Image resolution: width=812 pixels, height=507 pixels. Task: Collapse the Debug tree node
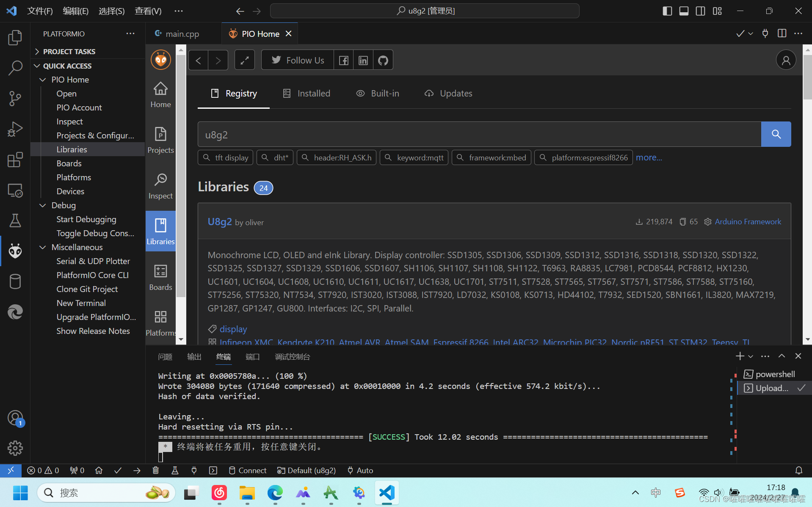click(x=43, y=205)
